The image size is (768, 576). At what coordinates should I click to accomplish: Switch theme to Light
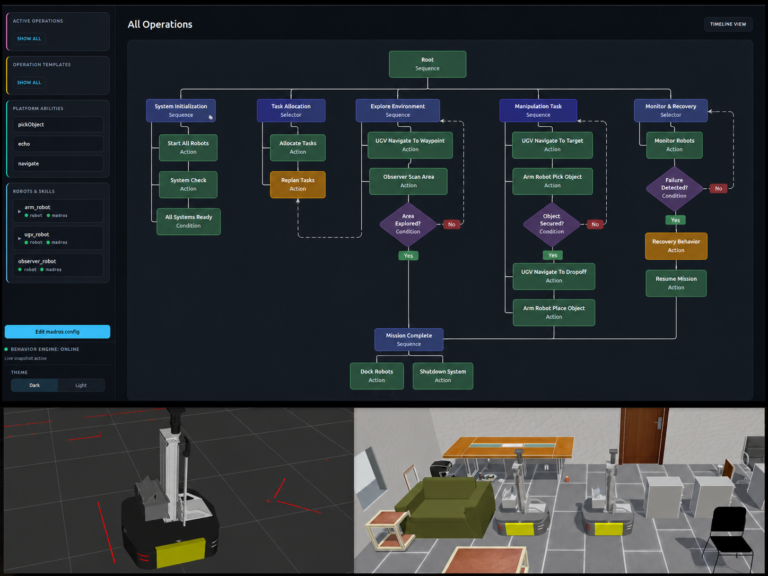81,385
